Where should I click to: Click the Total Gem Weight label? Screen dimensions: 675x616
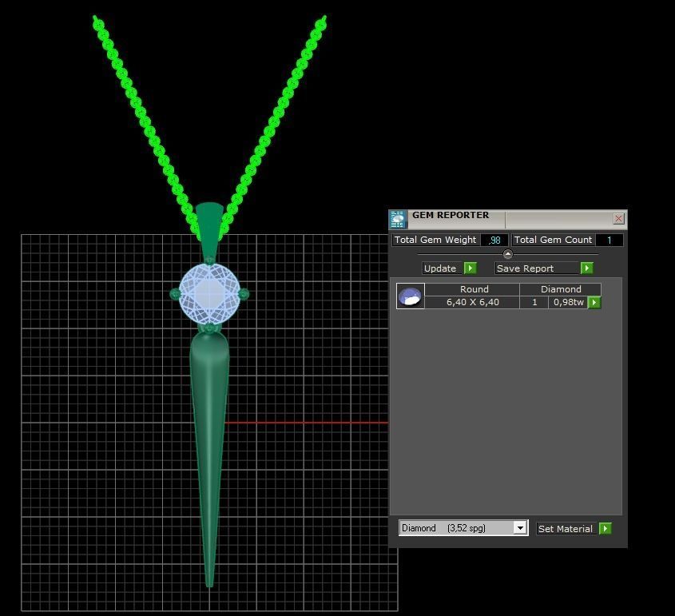pyautogui.click(x=435, y=240)
